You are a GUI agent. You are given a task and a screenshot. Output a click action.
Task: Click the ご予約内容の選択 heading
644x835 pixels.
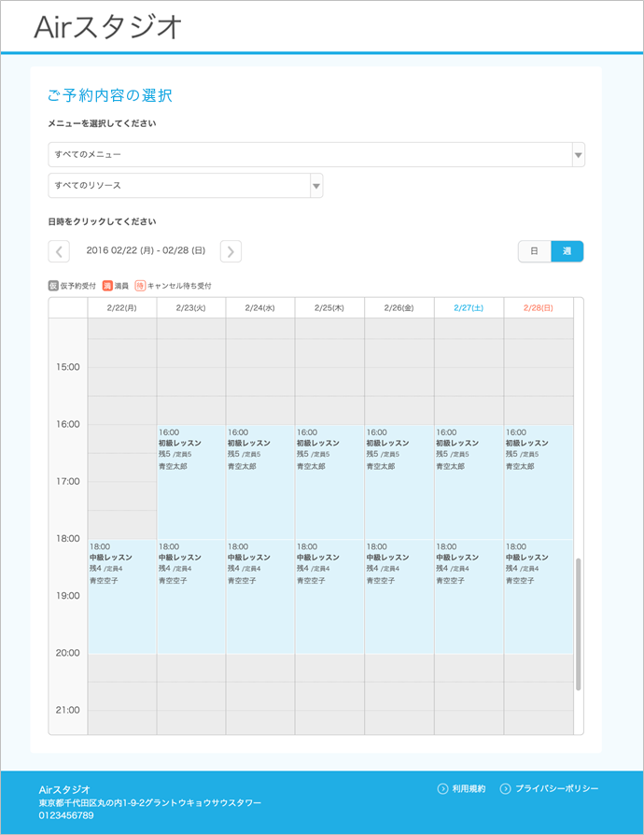[110, 95]
